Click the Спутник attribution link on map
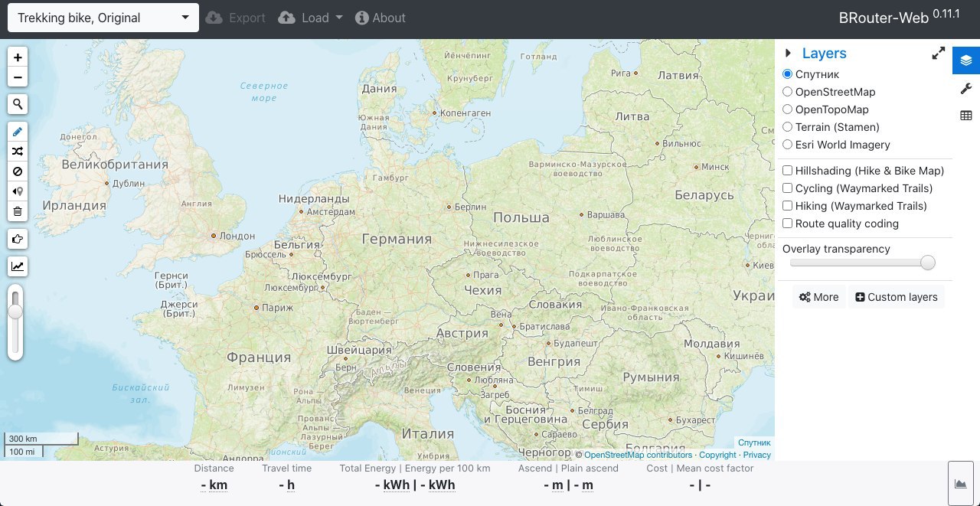This screenshot has width=980, height=506. (754, 442)
